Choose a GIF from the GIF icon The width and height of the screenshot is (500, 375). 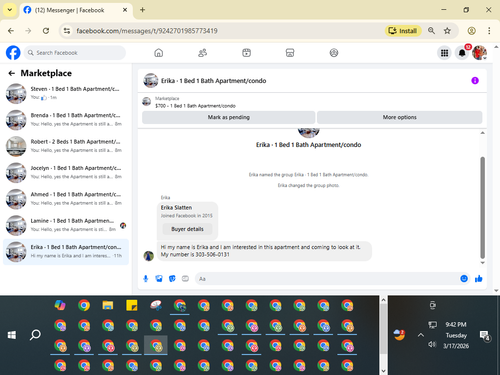(x=185, y=279)
